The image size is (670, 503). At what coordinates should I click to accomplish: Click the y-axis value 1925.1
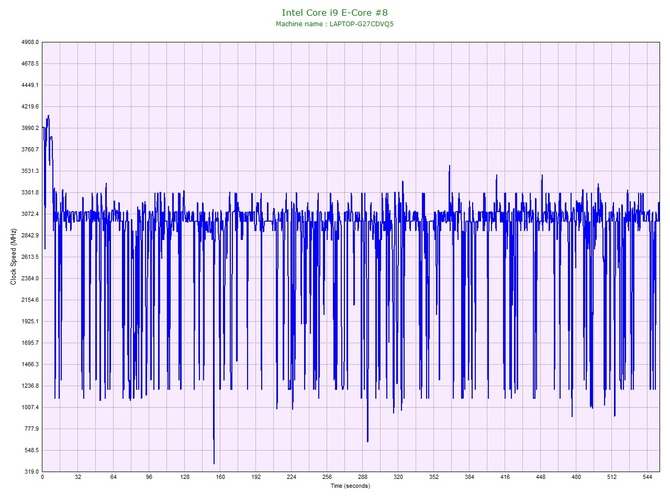pos(30,321)
